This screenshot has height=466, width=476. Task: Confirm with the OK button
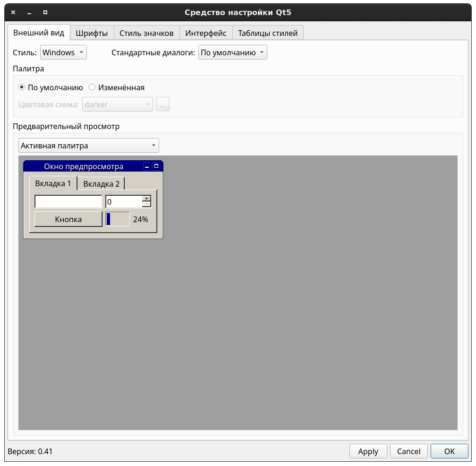tap(449, 451)
